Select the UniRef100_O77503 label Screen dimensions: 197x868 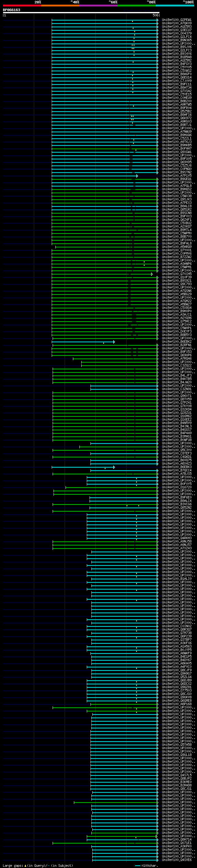click(x=176, y=690)
